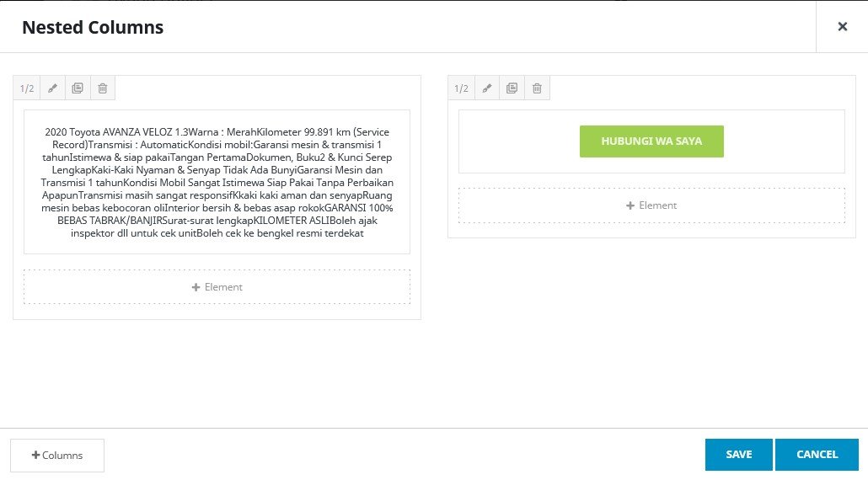Close the Nested Columns dialog with X
The image size is (868, 480).
click(842, 27)
